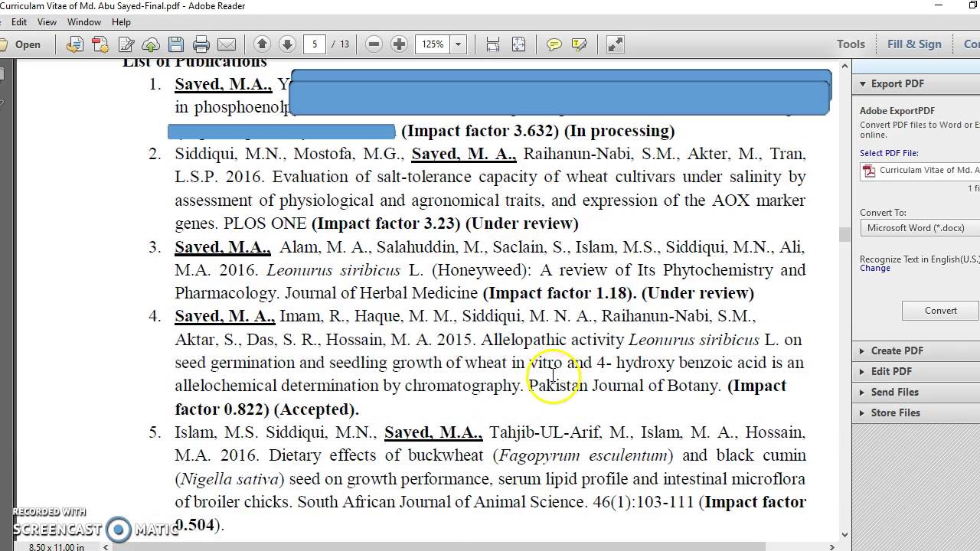This screenshot has width=980, height=551.
Task: Click the Print icon
Action: 201,44
